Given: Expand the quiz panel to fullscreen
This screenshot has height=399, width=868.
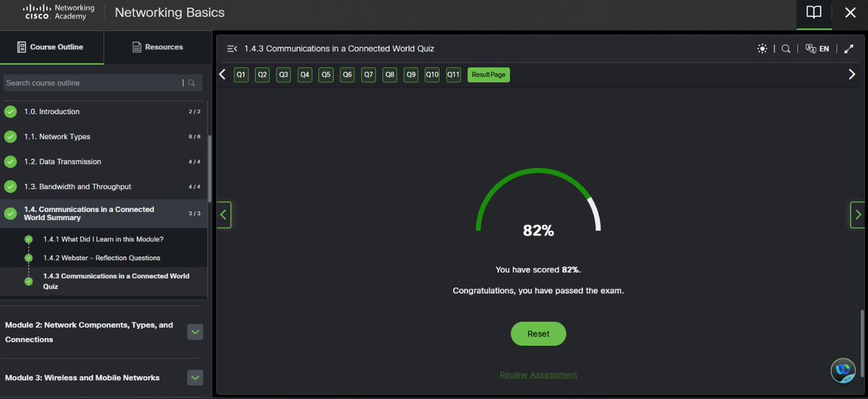Looking at the screenshot, I should pyautogui.click(x=848, y=49).
